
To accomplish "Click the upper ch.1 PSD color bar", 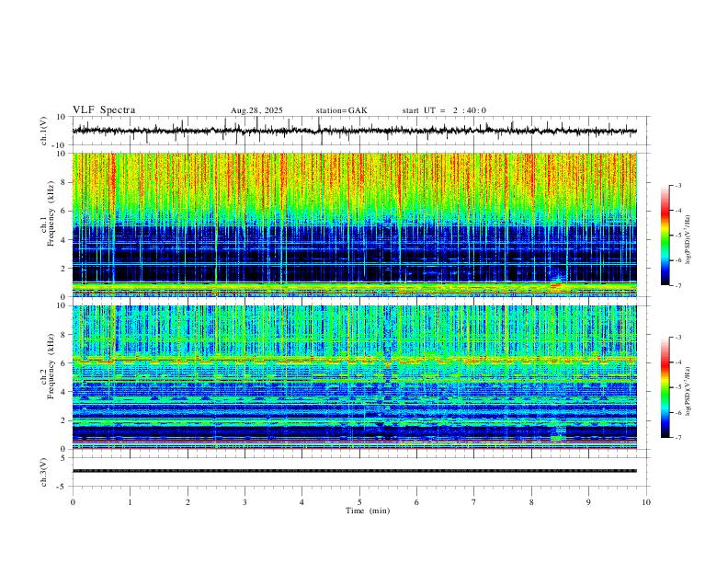I will tap(665, 236).
